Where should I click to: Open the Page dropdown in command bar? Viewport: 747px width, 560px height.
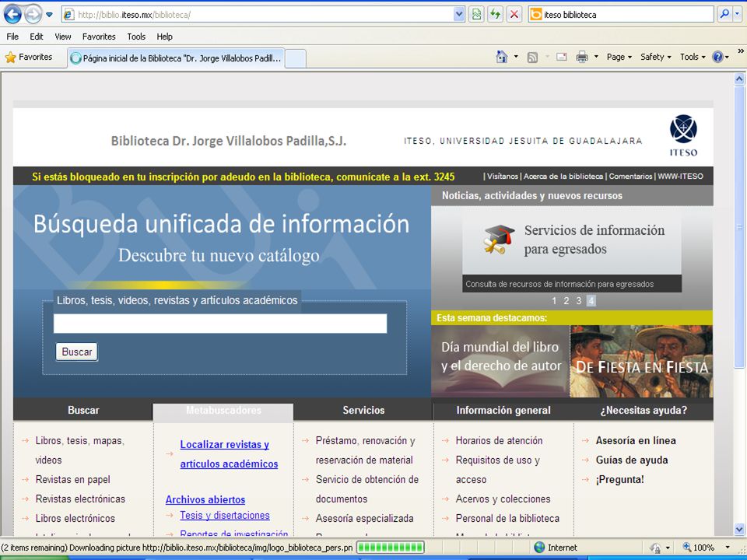(619, 57)
